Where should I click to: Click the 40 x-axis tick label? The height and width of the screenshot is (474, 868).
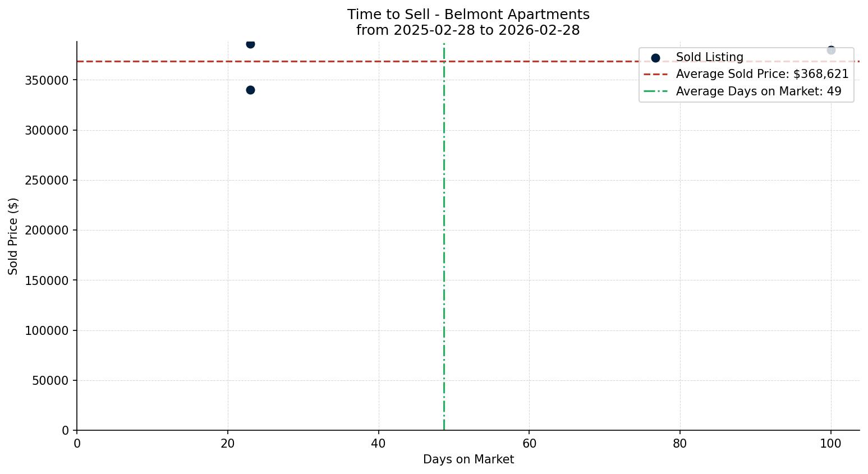pyautogui.click(x=378, y=444)
